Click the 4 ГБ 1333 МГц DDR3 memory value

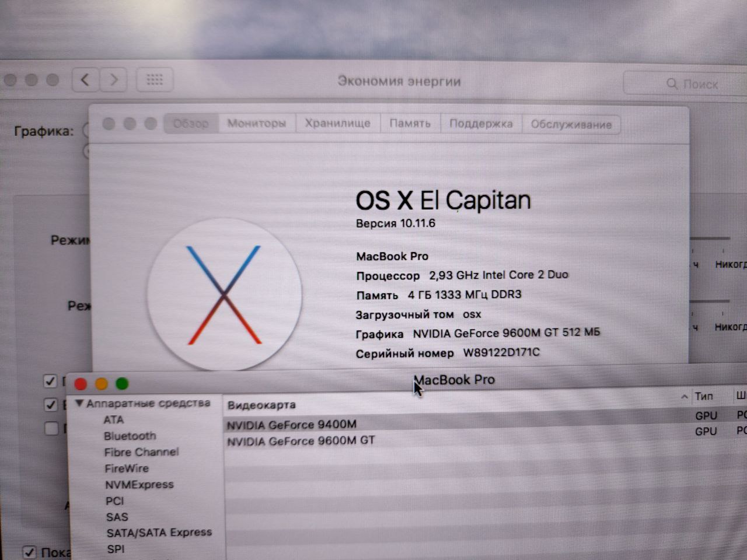(465, 295)
